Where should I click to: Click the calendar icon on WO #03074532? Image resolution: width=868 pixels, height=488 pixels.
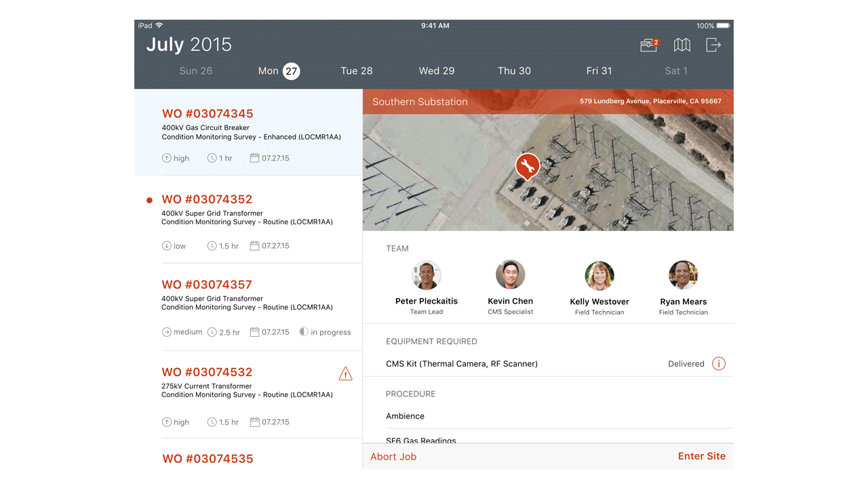[254, 422]
